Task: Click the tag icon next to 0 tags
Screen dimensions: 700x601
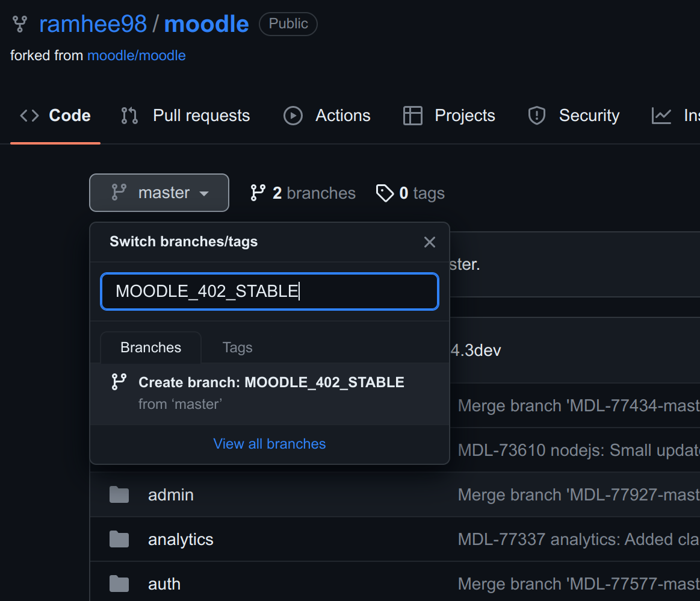Action: 385,193
